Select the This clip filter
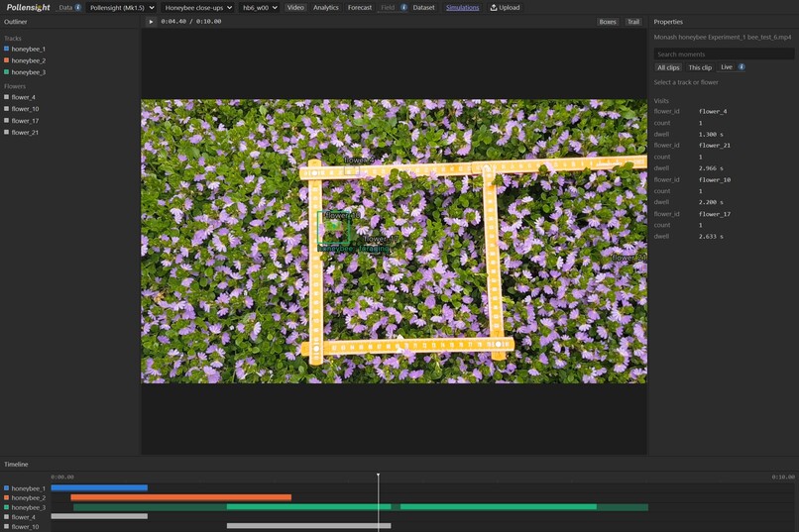799x532 pixels. click(x=700, y=67)
